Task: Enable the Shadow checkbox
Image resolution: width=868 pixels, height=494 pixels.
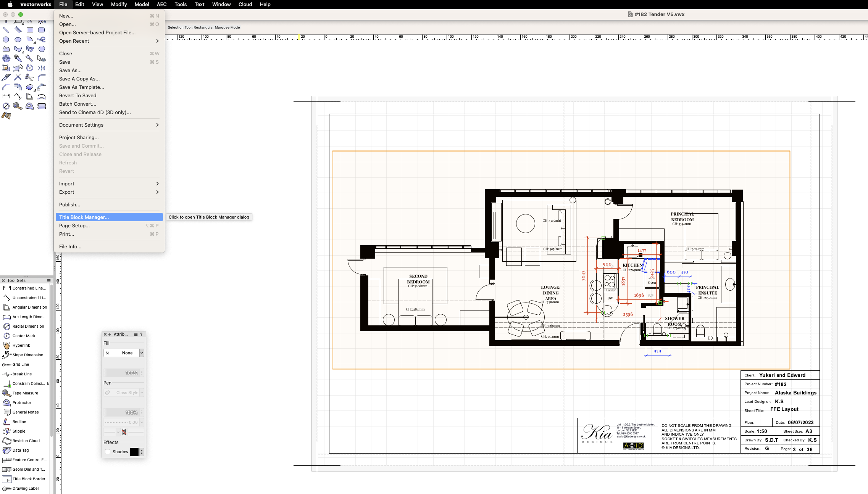Action: (x=108, y=452)
